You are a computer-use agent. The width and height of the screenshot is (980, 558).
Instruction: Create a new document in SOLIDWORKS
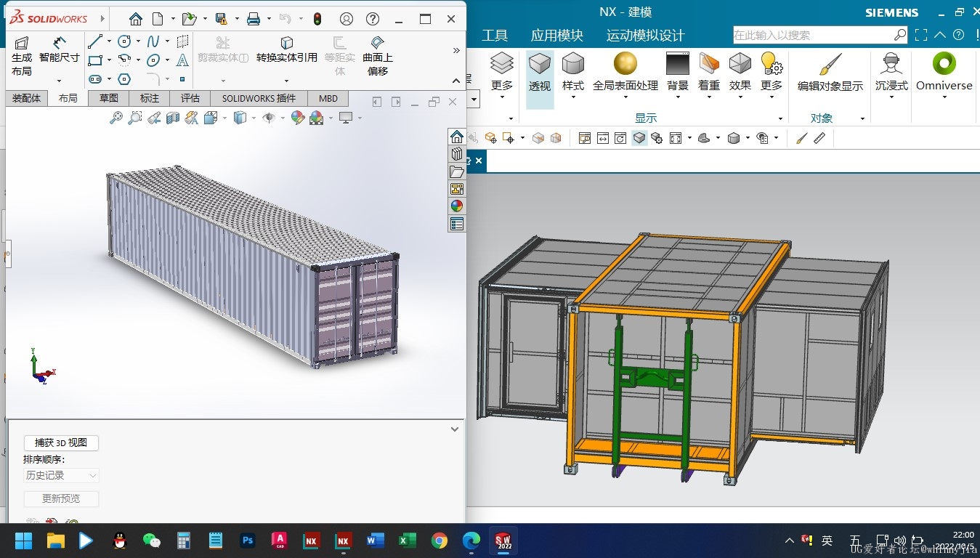pos(158,19)
